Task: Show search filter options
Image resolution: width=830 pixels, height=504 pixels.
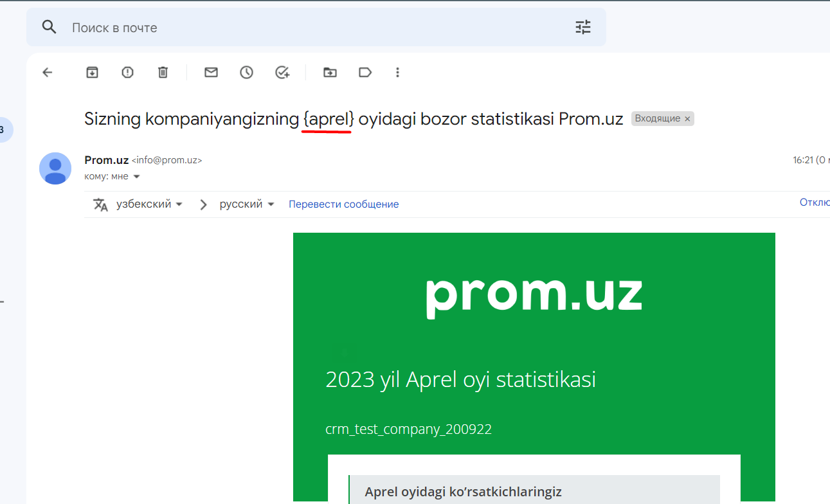Action: (x=582, y=27)
